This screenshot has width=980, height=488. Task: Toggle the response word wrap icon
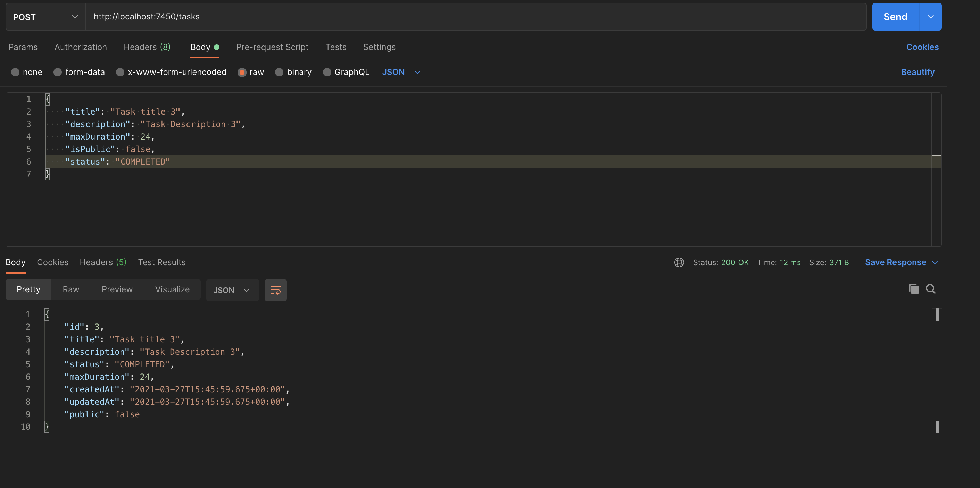tap(275, 290)
